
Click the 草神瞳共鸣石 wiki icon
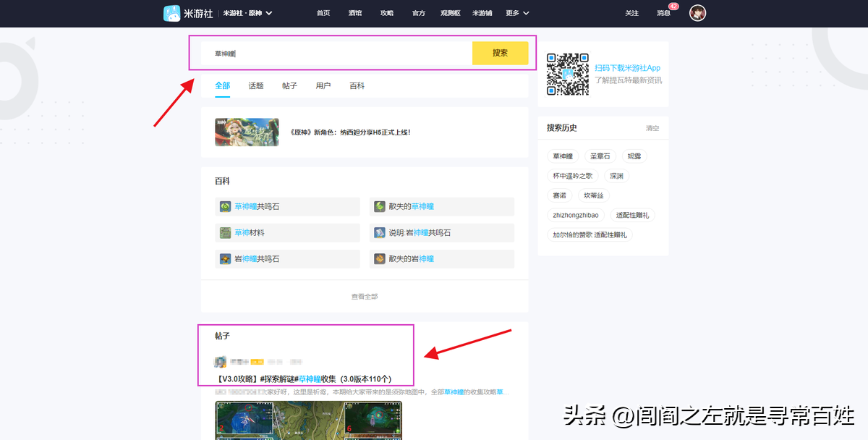(x=225, y=207)
